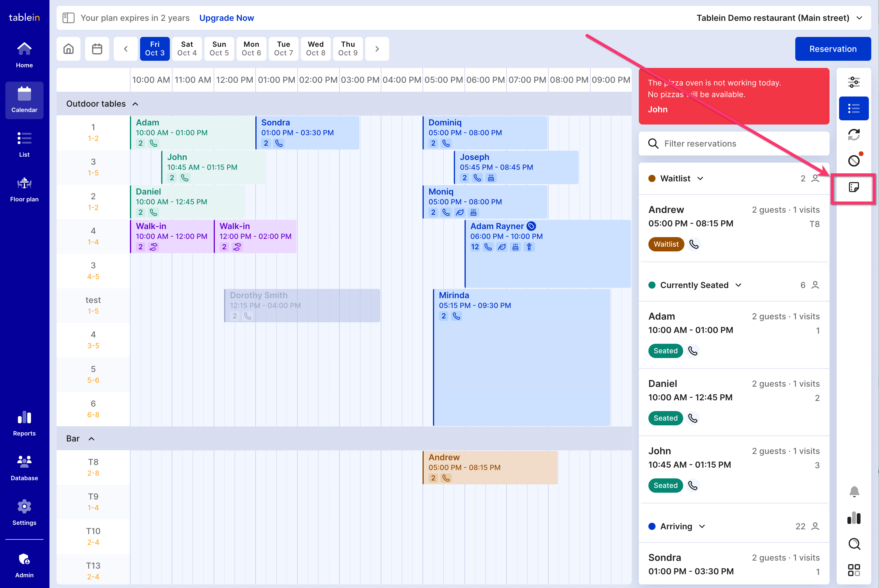
Task: Click the Reservation button
Action: click(833, 49)
